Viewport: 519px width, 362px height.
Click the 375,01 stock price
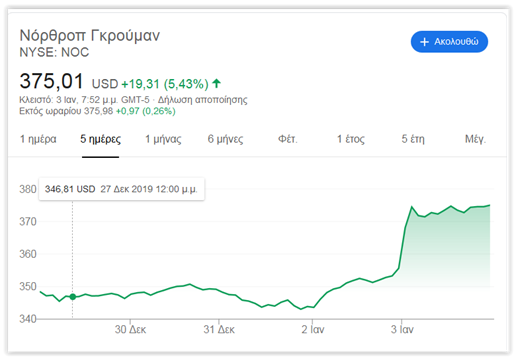point(51,81)
